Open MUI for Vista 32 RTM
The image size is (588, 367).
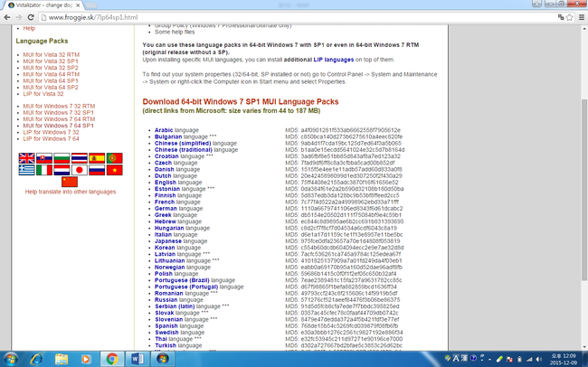pos(52,55)
